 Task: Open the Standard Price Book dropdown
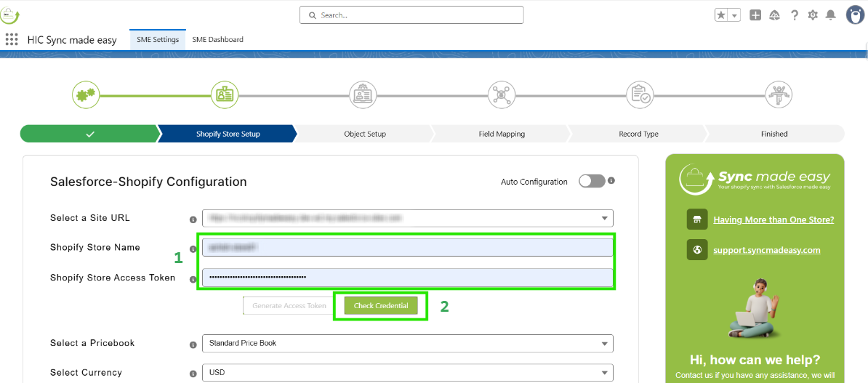click(407, 343)
